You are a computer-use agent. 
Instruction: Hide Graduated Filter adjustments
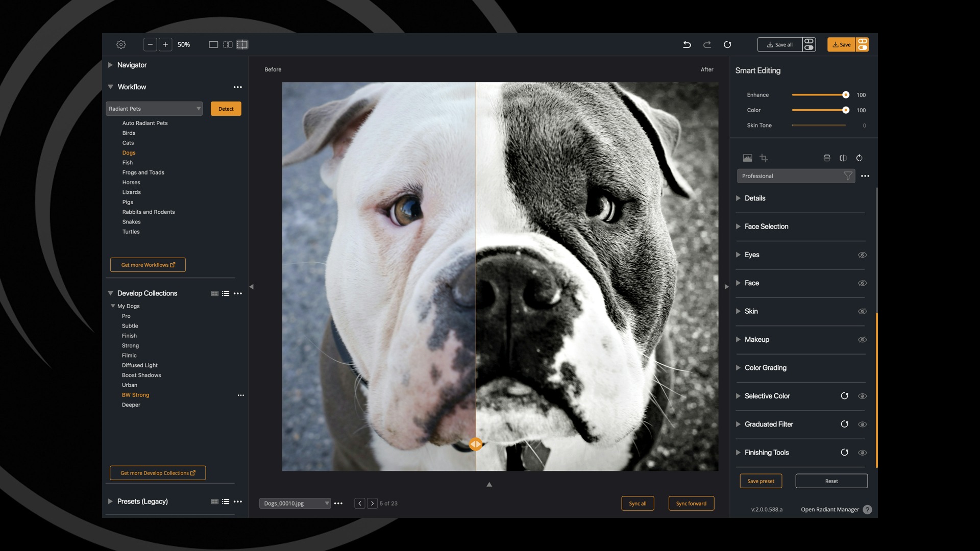click(863, 424)
